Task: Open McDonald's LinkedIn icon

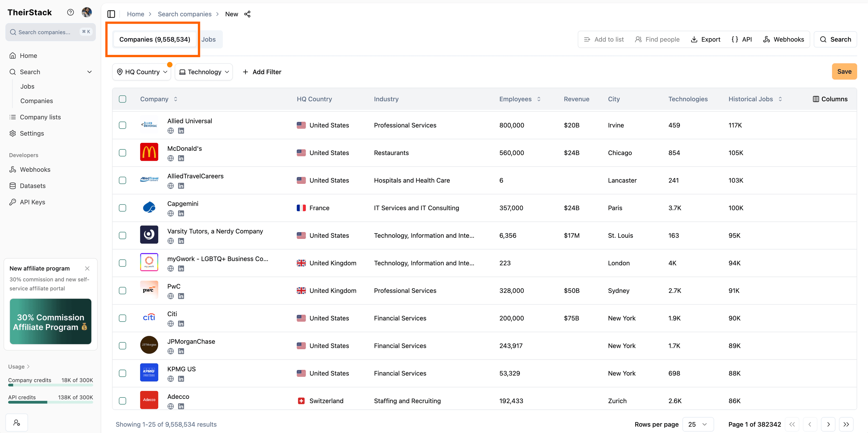Action: click(181, 158)
